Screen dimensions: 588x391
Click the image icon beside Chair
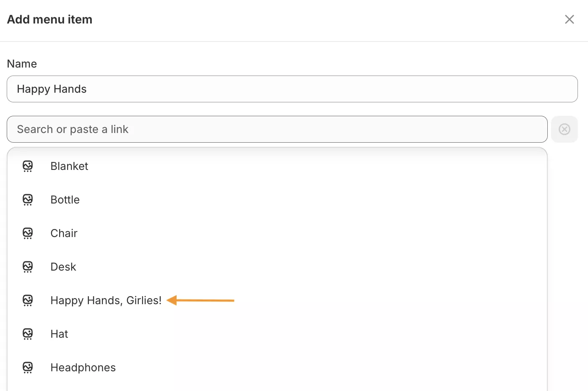pos(28,233)
